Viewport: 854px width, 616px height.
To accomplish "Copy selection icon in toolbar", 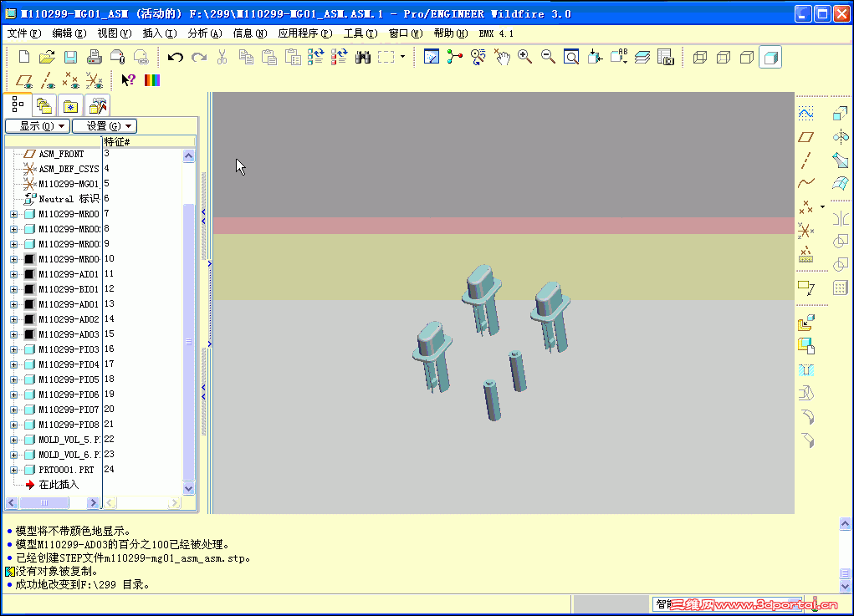I will 246,57.
